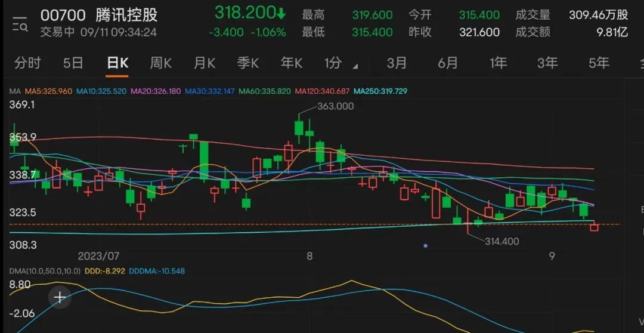The image size is (644, 333).
Task: Click the tall green candle at 363.000 peak
Action: (x=299, y=127)
